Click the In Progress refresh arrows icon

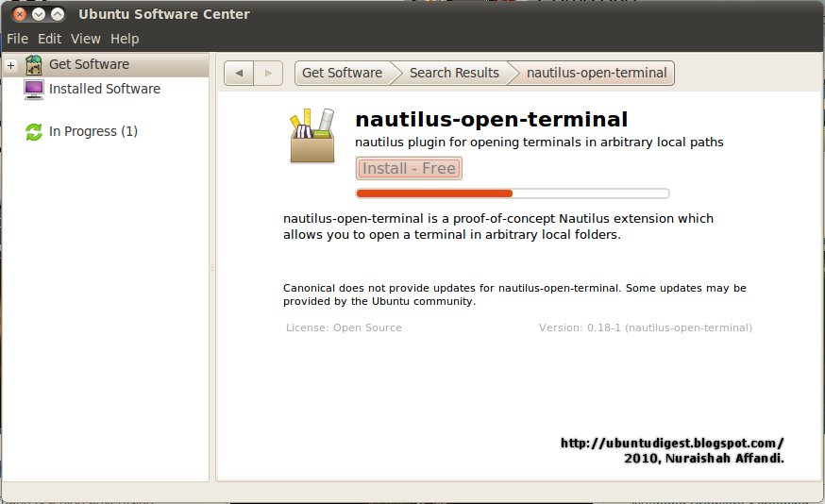click(34, 131)
